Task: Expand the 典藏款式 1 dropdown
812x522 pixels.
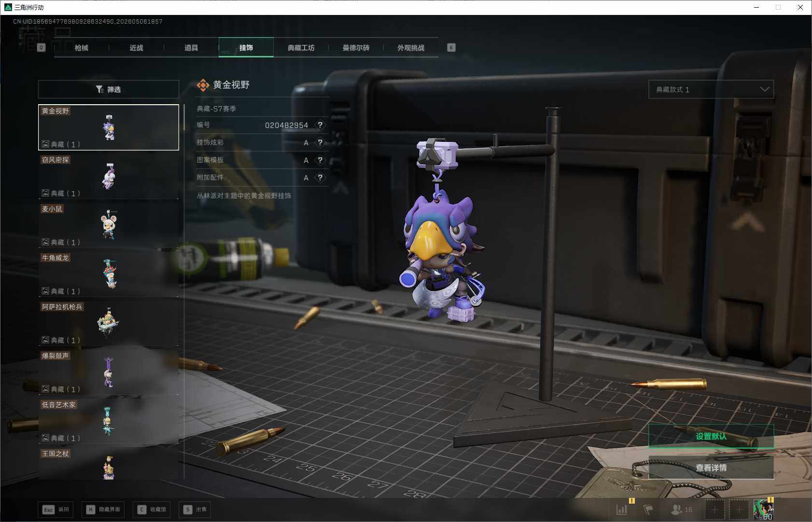Action: pos(711,89)
